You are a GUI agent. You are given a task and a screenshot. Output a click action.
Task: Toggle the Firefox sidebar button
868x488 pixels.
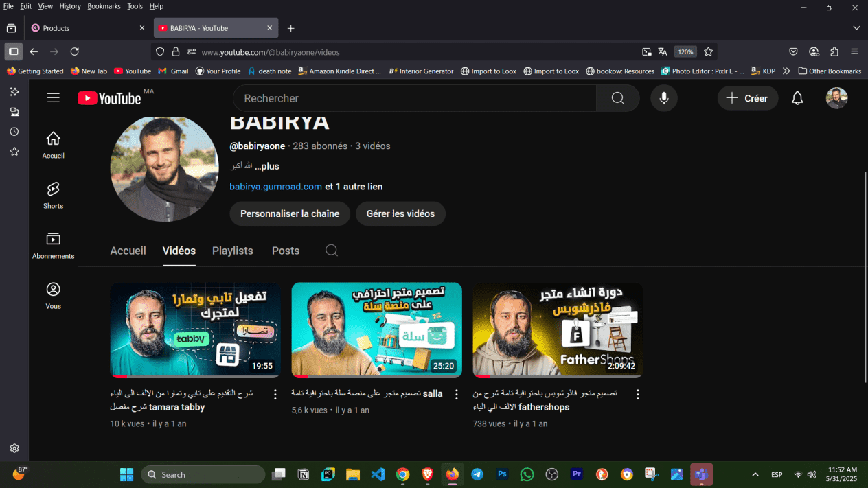13,51
